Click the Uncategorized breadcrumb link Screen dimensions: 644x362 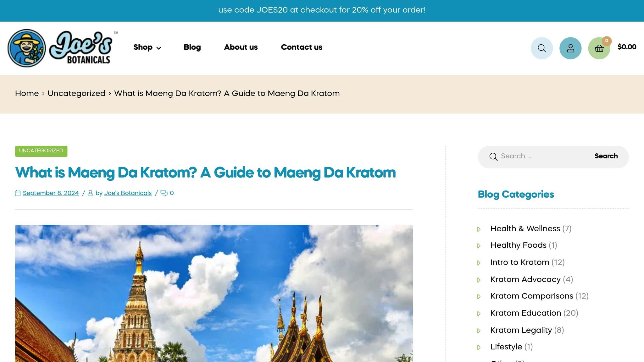[x=76, y=93]
